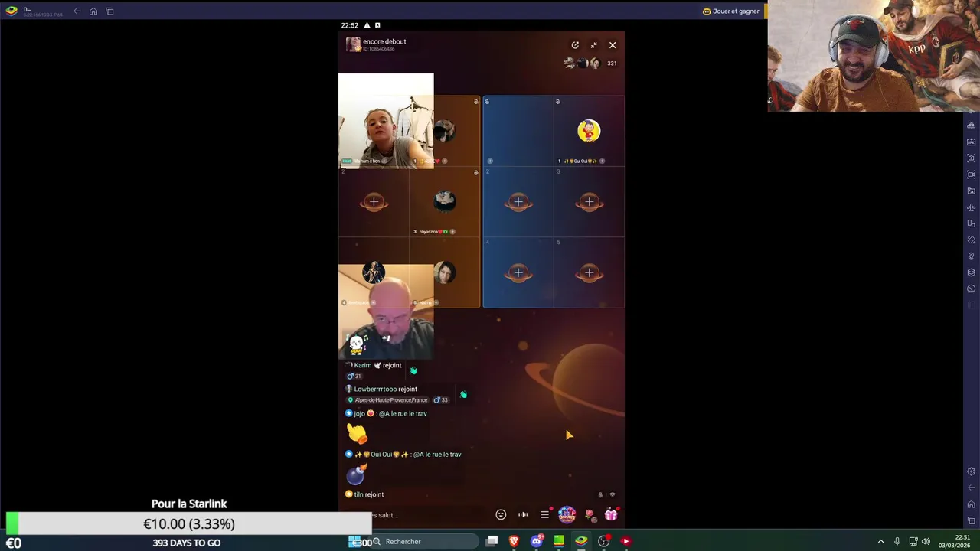Open the 22:51 taskbar clock and date
The image size is (980, 551).
click(954, 542)
